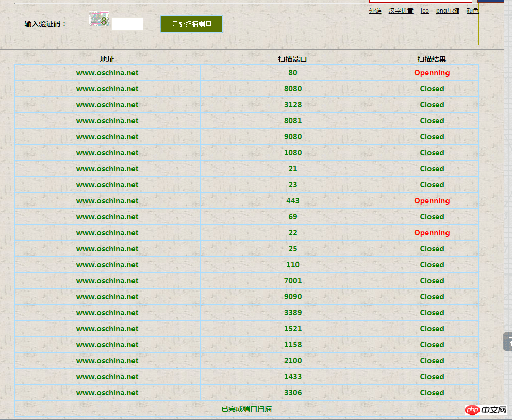
Task: Select port 443 cell
Action: pos(293,201)
